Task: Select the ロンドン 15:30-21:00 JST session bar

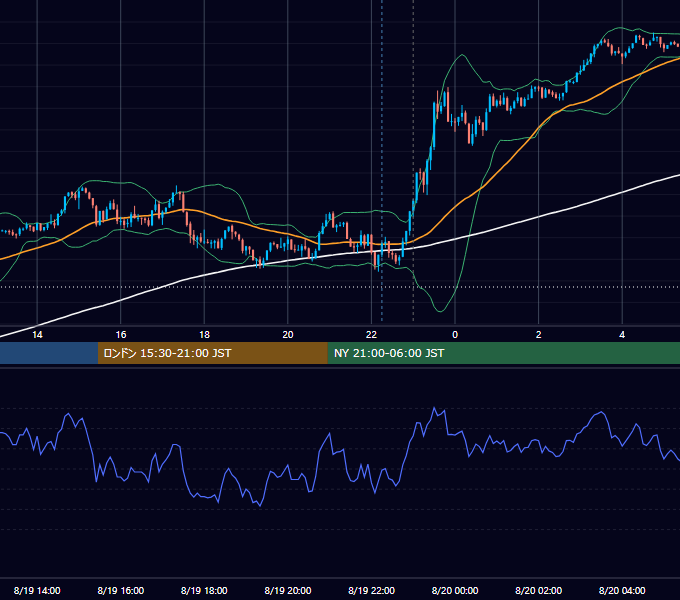Action: [x=212, y=353]
